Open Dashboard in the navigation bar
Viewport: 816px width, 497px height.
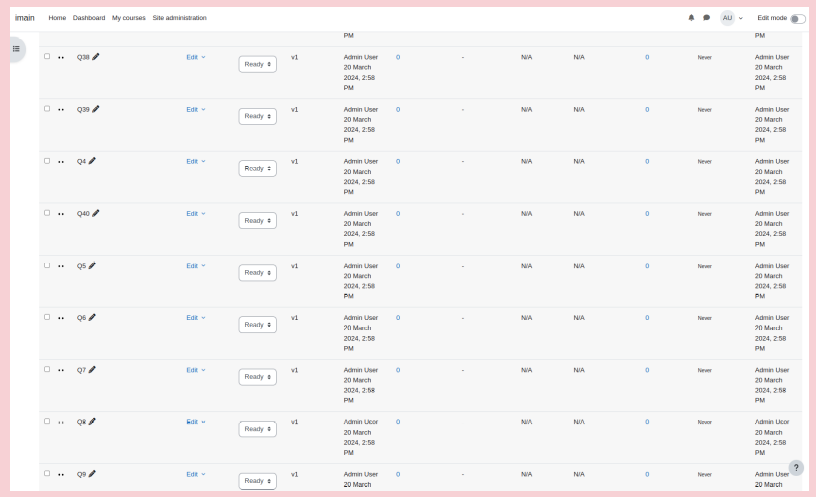pyautogui.click(x=89, y=18)
